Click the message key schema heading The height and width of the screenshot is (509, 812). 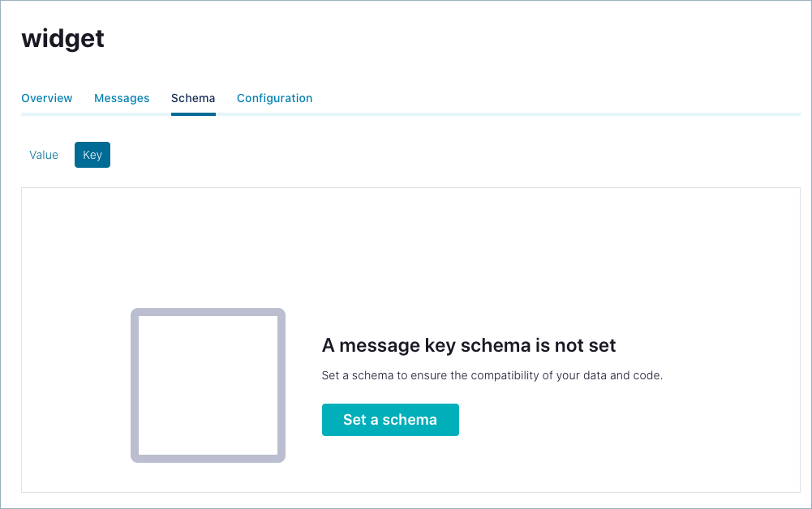click(469, 344)
